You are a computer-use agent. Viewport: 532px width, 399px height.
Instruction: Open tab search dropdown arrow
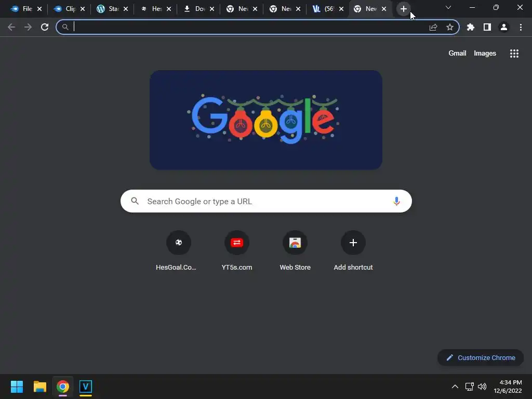point(448,7)
